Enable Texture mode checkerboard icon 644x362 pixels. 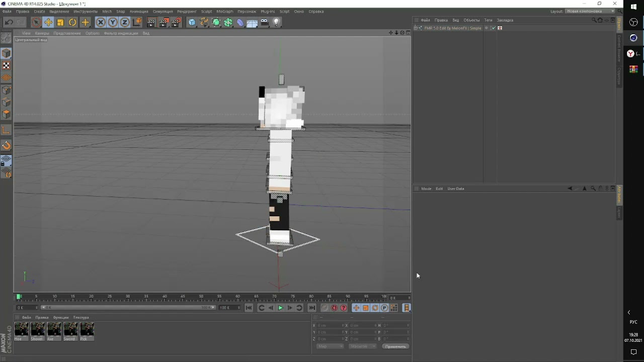tap(6, 65)
